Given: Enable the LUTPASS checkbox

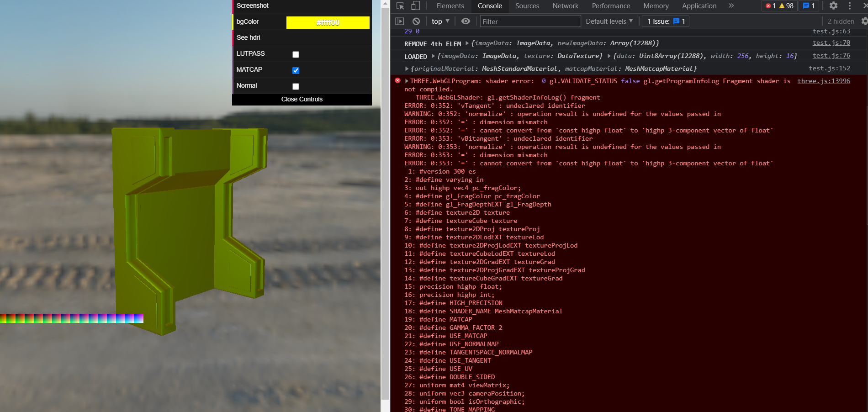Looking at the screenshot, I should pos(296,54).
